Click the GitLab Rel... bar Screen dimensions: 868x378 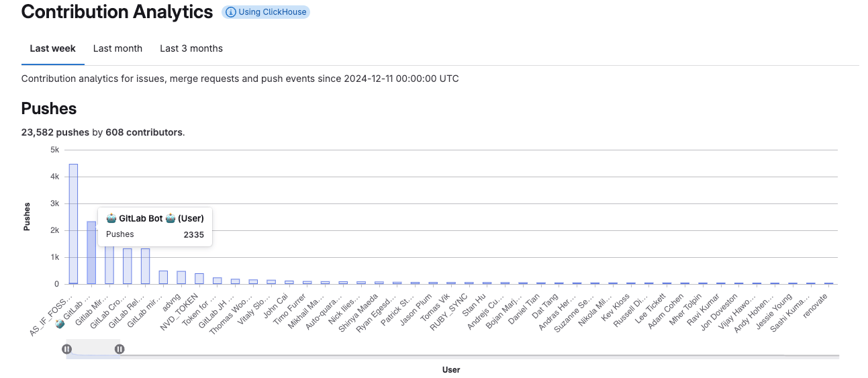coord(145,266)
